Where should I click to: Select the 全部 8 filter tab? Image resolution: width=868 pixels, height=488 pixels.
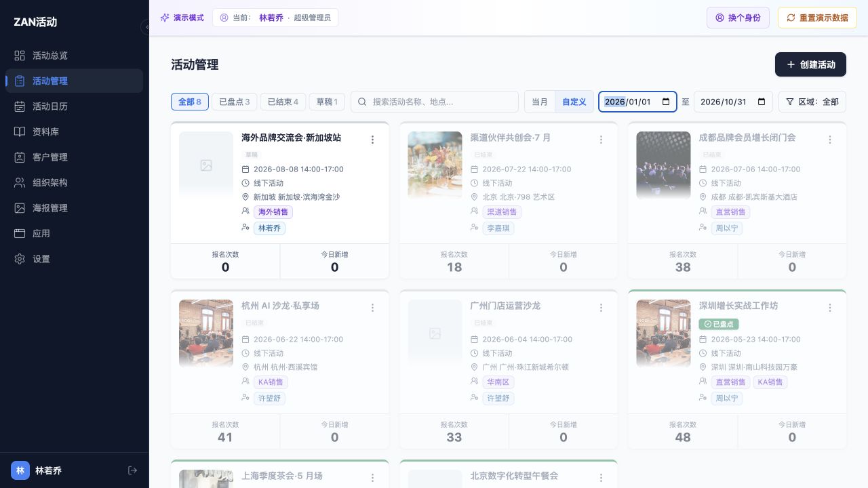click(x=190, y=102)
